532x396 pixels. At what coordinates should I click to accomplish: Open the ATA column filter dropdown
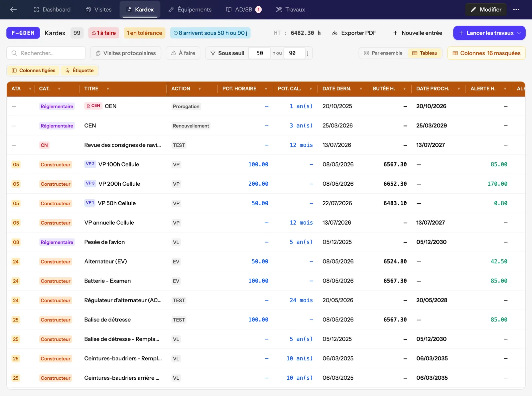pos(30,89)
